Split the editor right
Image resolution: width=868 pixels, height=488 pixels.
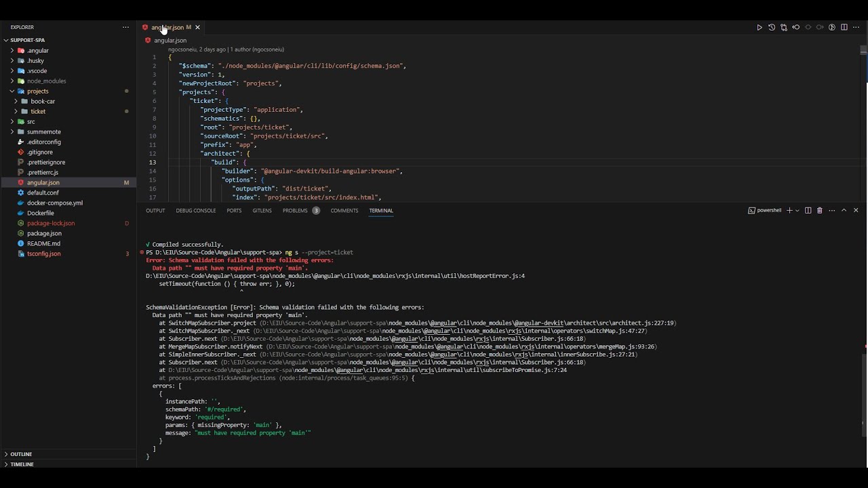point(844,27)
